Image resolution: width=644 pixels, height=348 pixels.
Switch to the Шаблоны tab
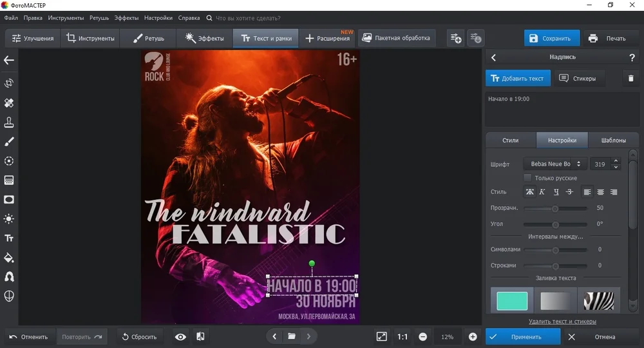tap(613, 140)
